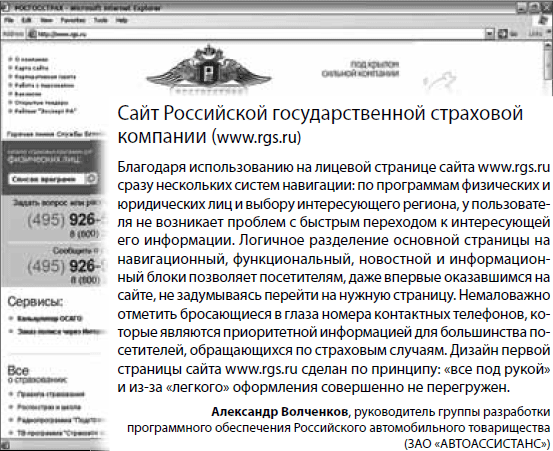
Task: Open the Favorites menu
Action: click(73, 20)
